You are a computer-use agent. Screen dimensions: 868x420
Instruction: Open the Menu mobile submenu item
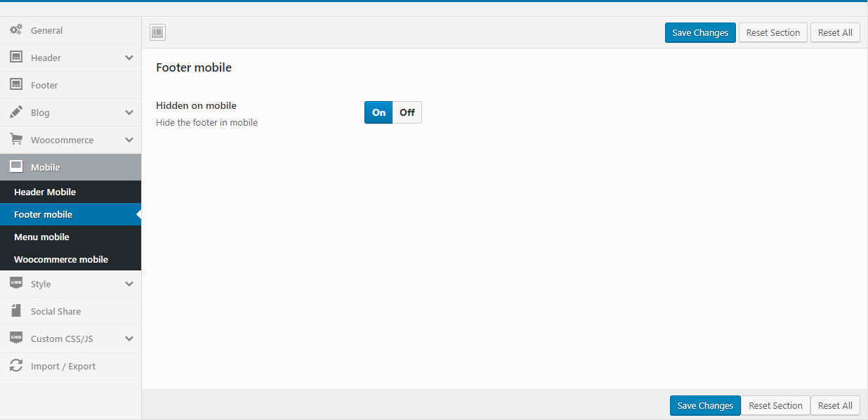point(41,237)
